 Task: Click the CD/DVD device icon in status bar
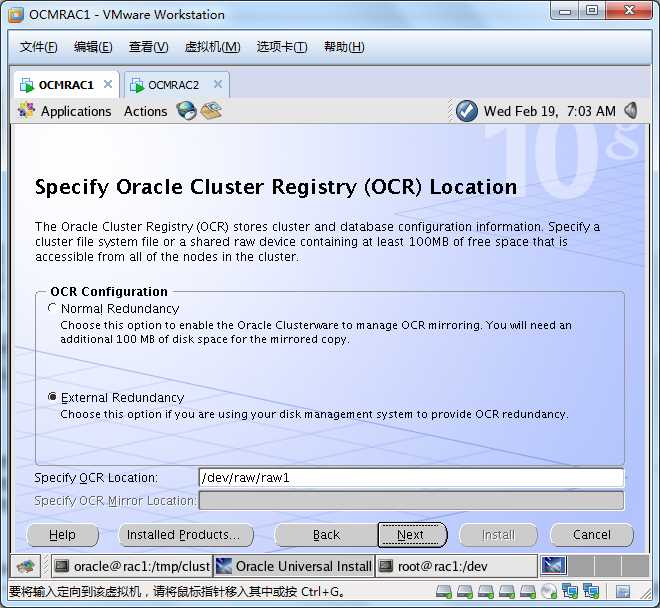[x=549, y=592]
